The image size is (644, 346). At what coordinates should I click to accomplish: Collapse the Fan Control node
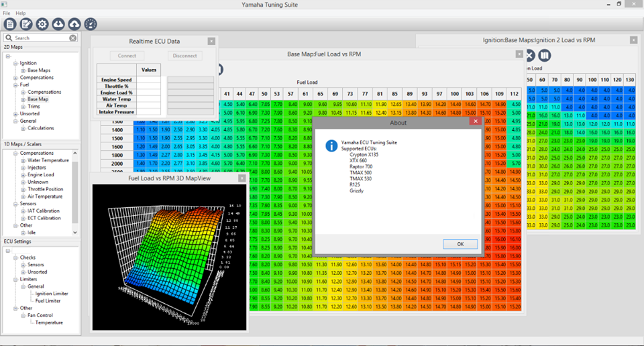click(23, 316)
